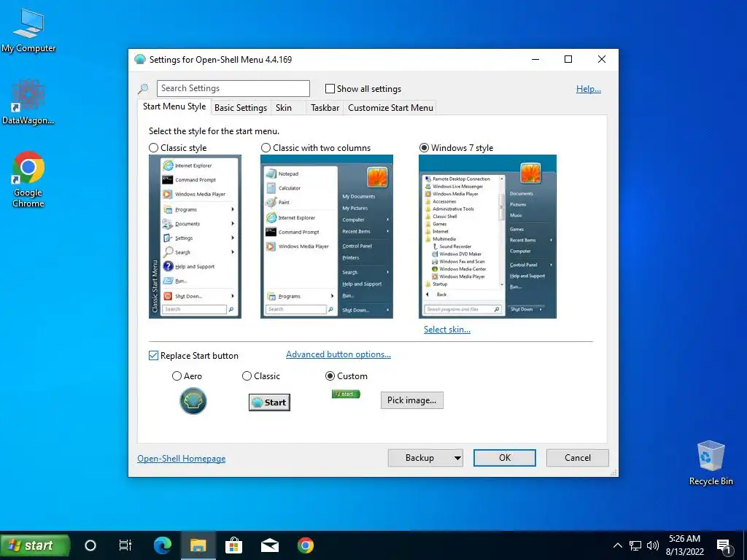Open network status tray icon
Image resolution: width=747 pixels, height=560 pixels.
[635, 545]
